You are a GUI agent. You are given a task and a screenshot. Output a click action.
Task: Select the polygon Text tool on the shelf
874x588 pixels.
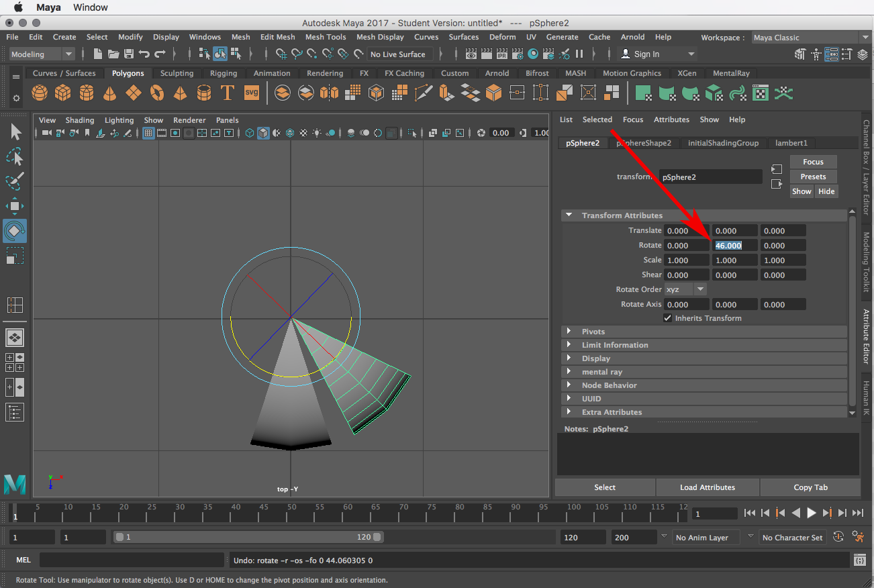coord(227,93)
